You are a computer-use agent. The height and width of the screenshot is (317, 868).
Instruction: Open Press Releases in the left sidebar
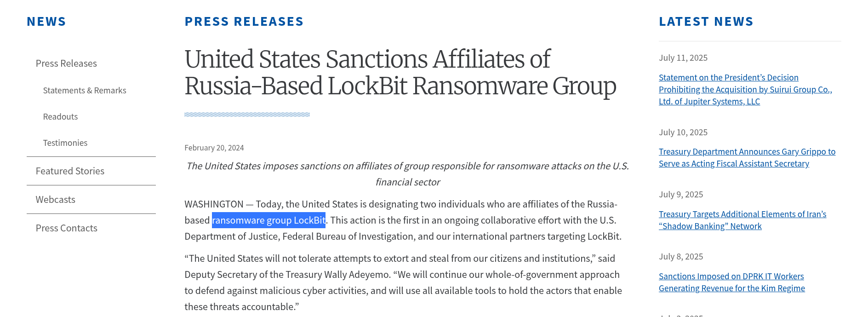coord(66,63)
